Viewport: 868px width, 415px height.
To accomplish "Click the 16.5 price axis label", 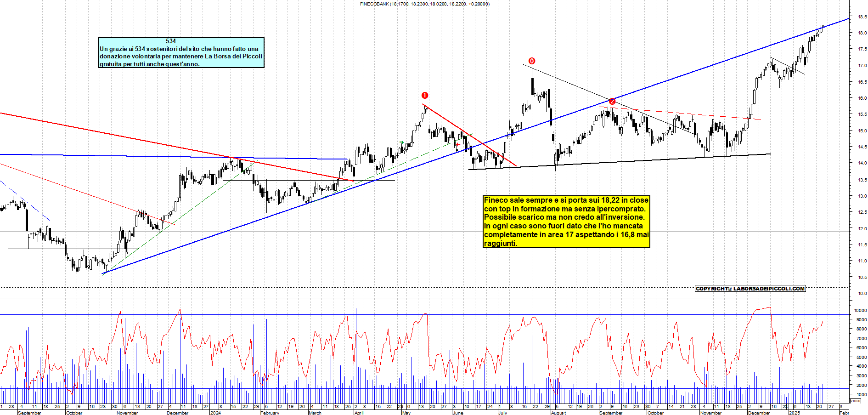I will coord(862,82).
